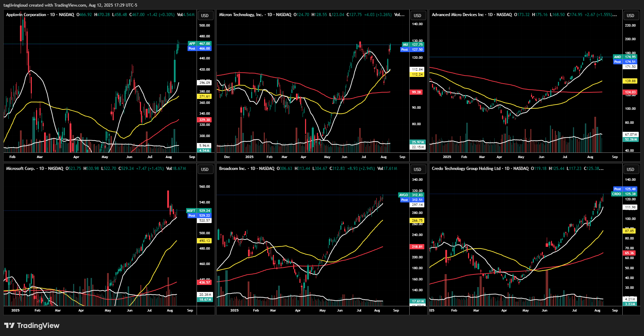Click the red 218.81 label on Broadcom chart
Image resolution: width=644 pixels, height=336 pixels.
[x=417, y=247]
